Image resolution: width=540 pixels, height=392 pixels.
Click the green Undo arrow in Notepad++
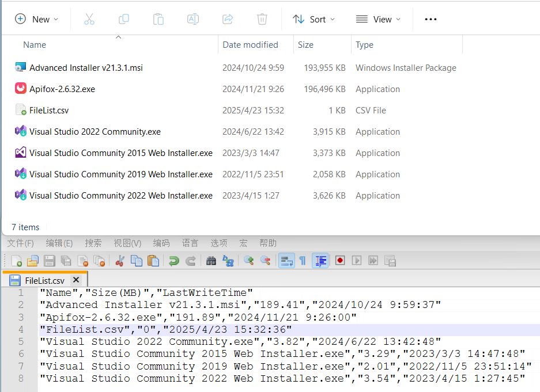(174, 261)
